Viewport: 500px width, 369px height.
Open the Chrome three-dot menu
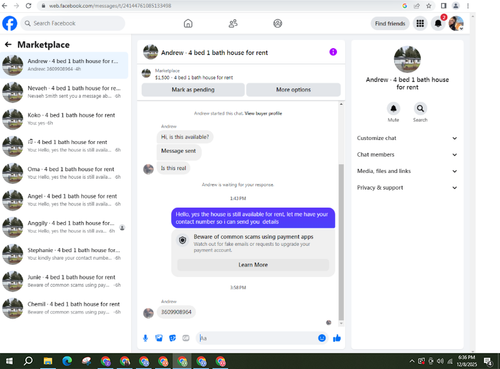(468, 6)
